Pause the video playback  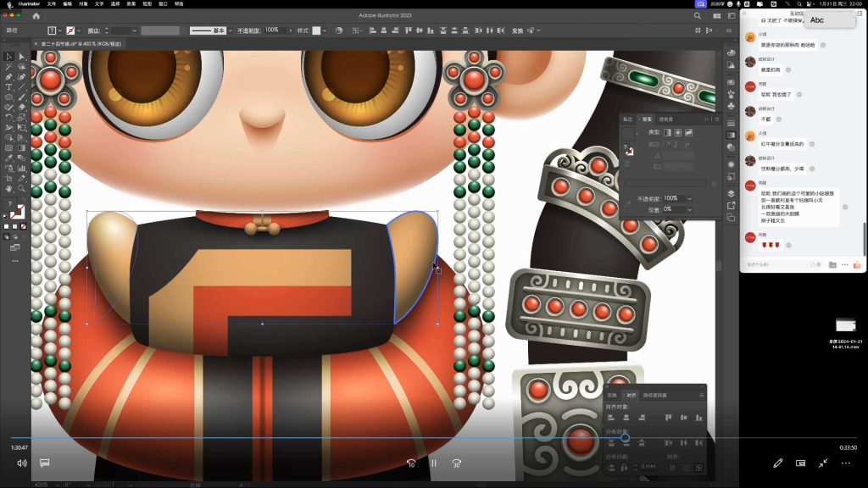[433, 463]
